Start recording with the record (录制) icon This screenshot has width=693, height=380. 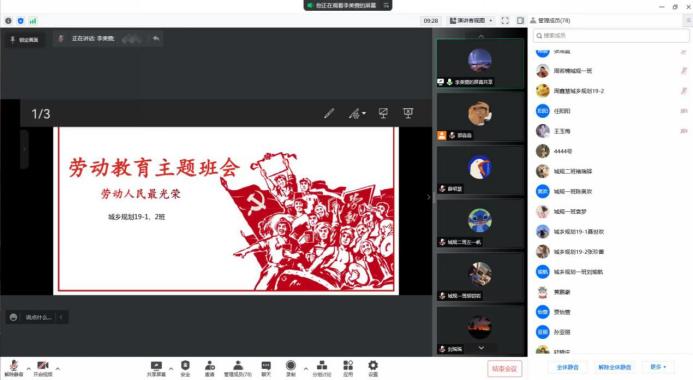coord(290,368)
